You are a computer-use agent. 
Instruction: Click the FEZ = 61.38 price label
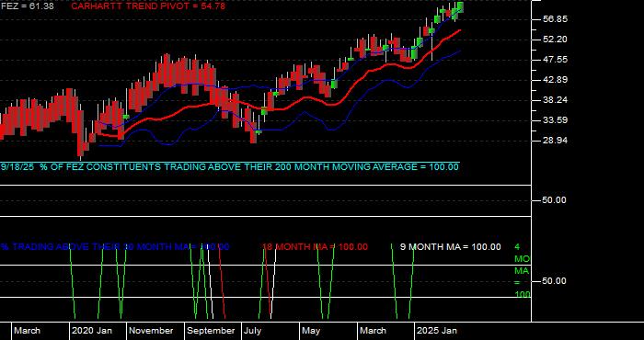(27, 6)
